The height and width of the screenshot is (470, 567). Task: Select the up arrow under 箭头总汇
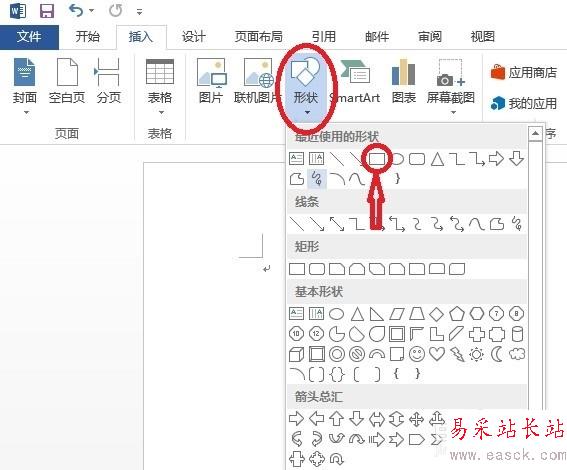[336, 419]
